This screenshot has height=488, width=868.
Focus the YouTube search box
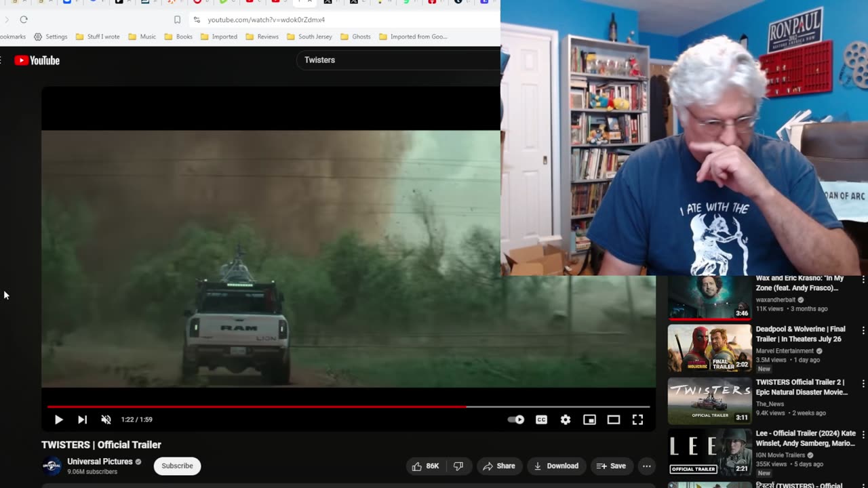(398, 60)
